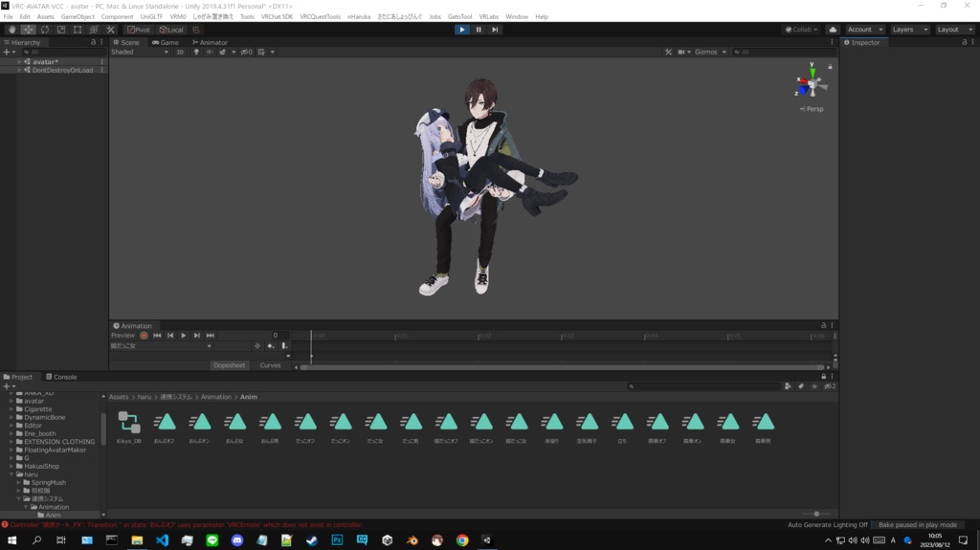Toggle 2D scene view mode

coord(180,52)
